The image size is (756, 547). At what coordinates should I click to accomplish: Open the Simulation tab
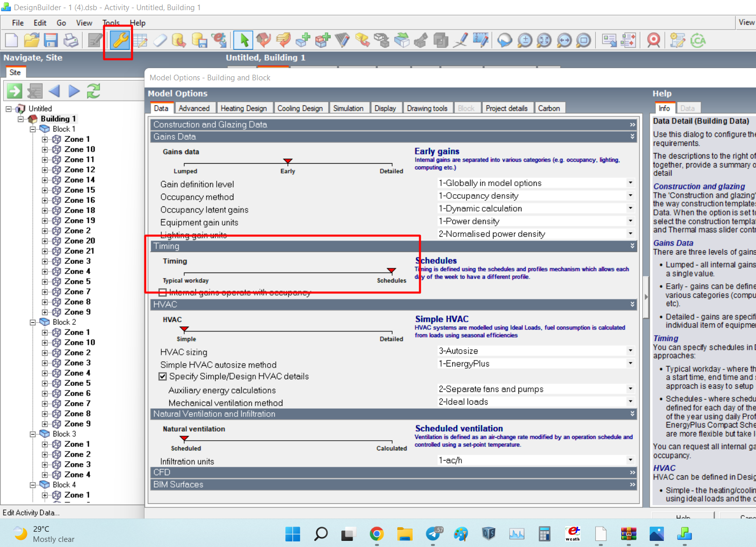348,108
